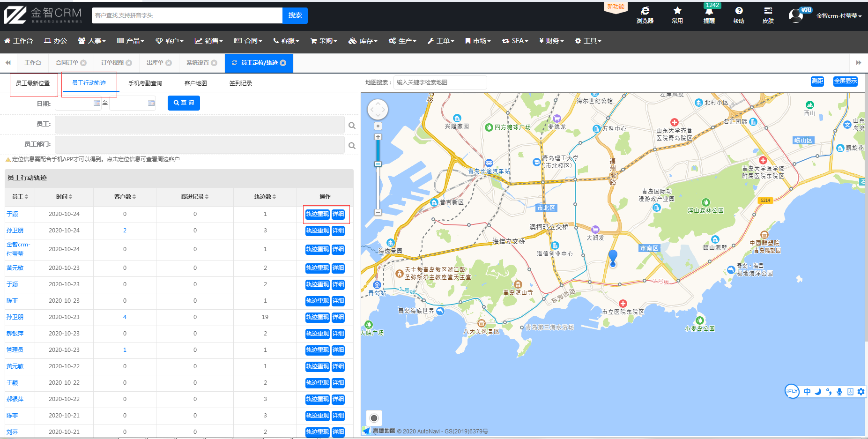The height and width of the screenshot is (439, 868).
Task: Click the 测距 measure button
Action: pyautogui.click(x=817, y=81)
